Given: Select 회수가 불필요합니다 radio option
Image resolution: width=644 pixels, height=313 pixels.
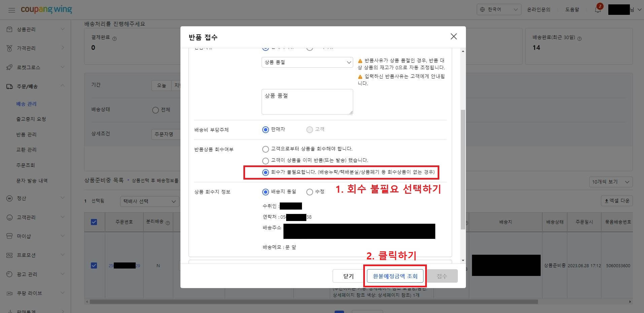Looking at the screenshot, I should tap(266, 173).
